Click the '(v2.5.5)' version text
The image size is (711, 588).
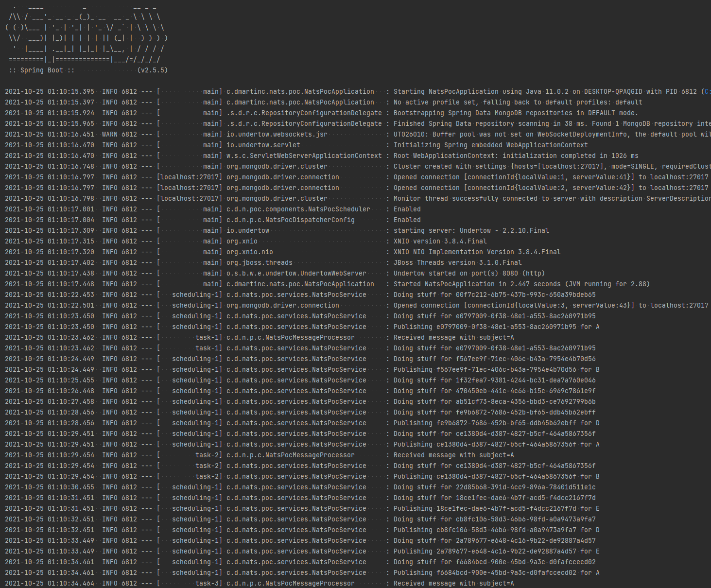(x=153, y=70)
